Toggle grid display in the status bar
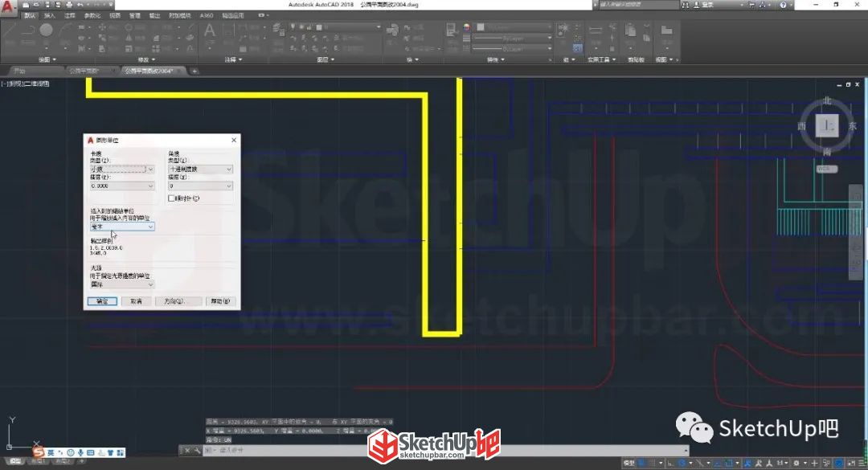This screenshot has height=470, width=868. pyautogui.click(x=641, y=463)
